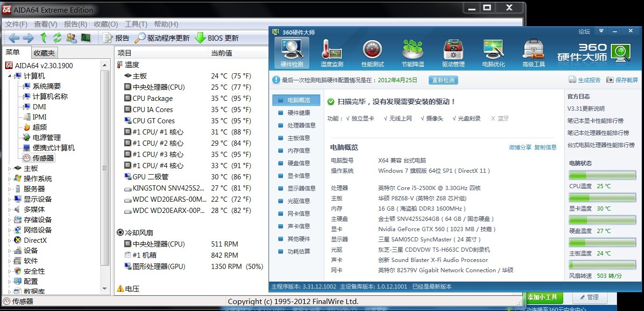Open AIDA64 收藏(O) menu
The height and width of the screenshot is (311, 644).
pyautogui.click(x=106, y=24)
